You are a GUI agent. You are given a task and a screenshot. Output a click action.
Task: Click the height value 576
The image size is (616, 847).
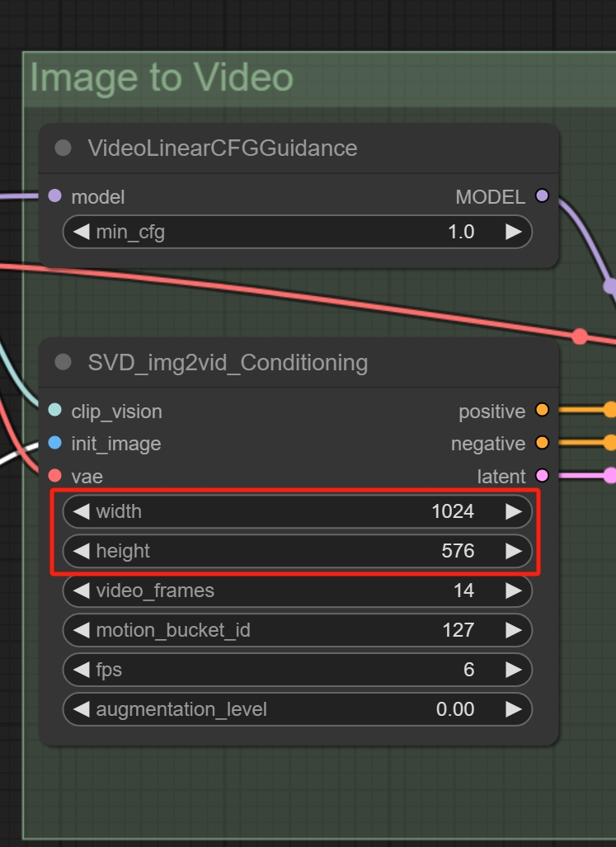[x=458, y=550]
